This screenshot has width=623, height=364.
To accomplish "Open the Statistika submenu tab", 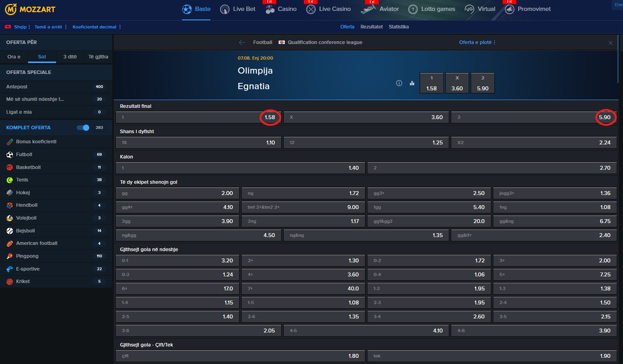I will [399, 27].
